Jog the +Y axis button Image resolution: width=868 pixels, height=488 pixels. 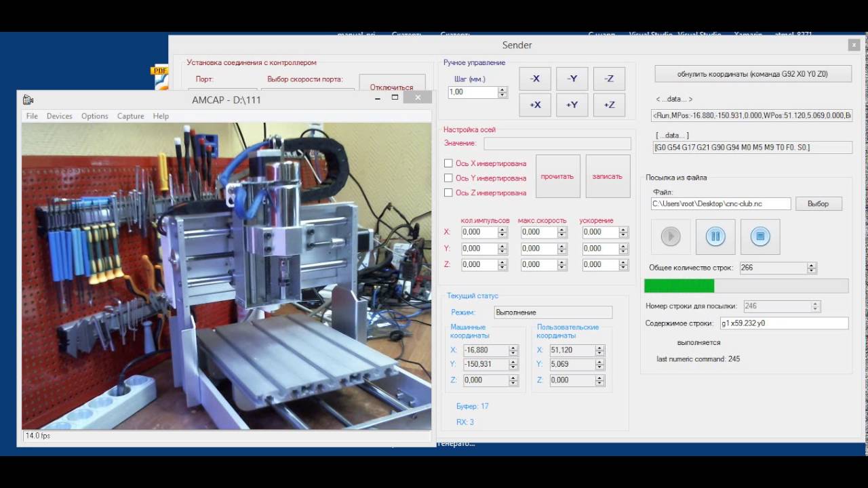572,104
